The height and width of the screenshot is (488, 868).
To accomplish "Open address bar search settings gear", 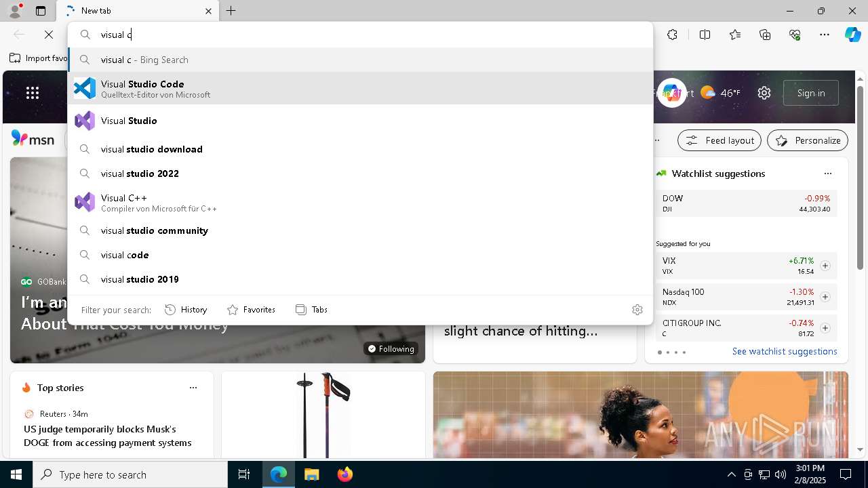I will (637, 310).
